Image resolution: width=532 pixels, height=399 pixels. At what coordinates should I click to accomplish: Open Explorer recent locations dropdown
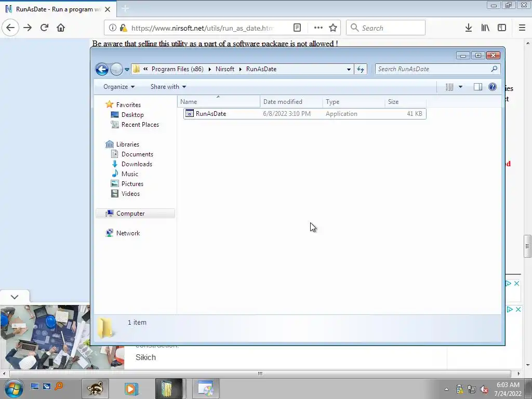pyautogui.click(x=127, y=69)
